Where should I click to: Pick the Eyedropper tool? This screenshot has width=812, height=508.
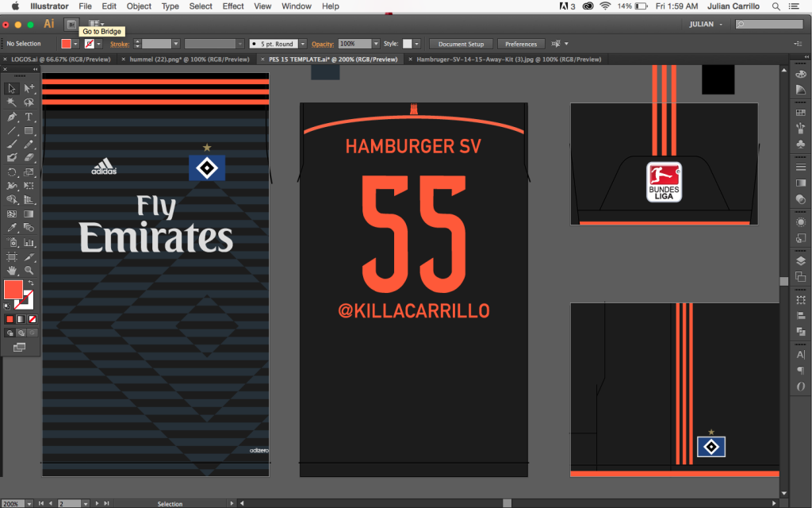[x=11, y=228]
